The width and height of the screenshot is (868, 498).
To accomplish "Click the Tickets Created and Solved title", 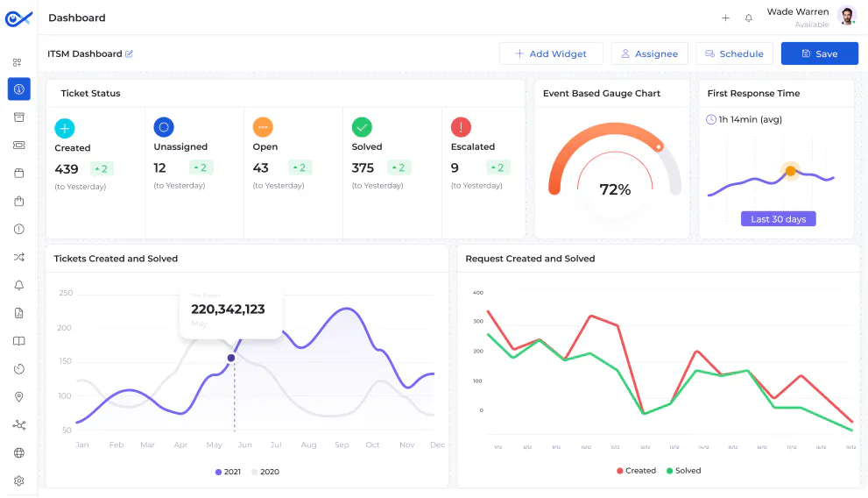I will tap(116, 259).
